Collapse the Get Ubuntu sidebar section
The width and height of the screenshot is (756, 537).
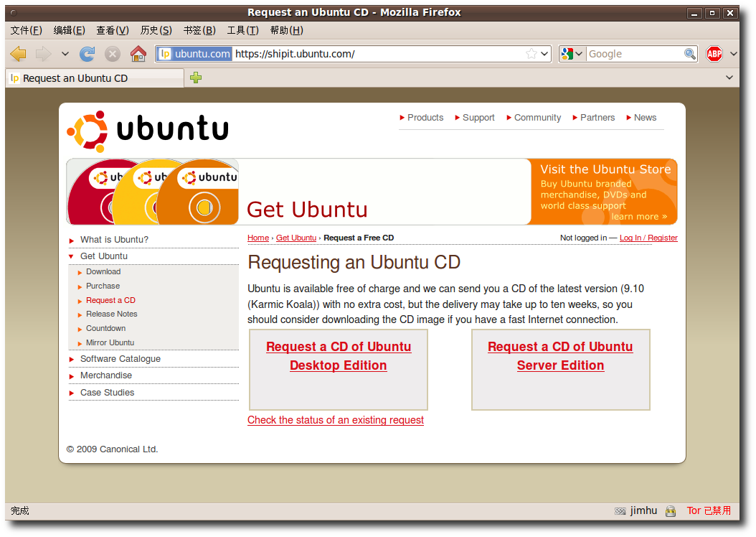coord(104,256)
